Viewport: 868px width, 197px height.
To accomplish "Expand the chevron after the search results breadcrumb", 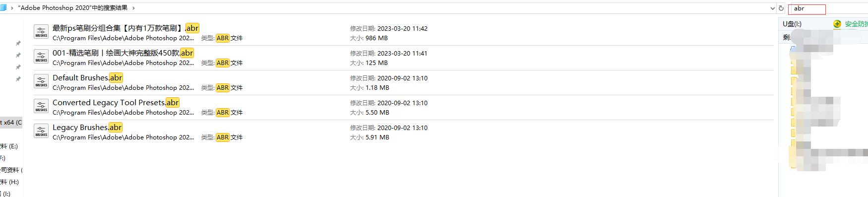I will coord(134,8).
